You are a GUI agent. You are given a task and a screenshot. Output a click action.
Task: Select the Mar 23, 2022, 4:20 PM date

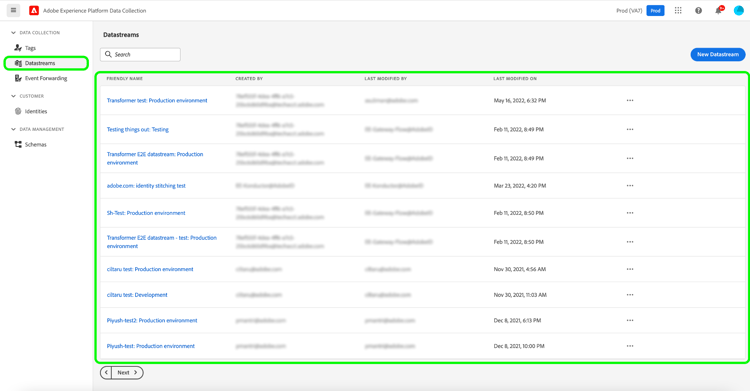[x=519, y=186]
